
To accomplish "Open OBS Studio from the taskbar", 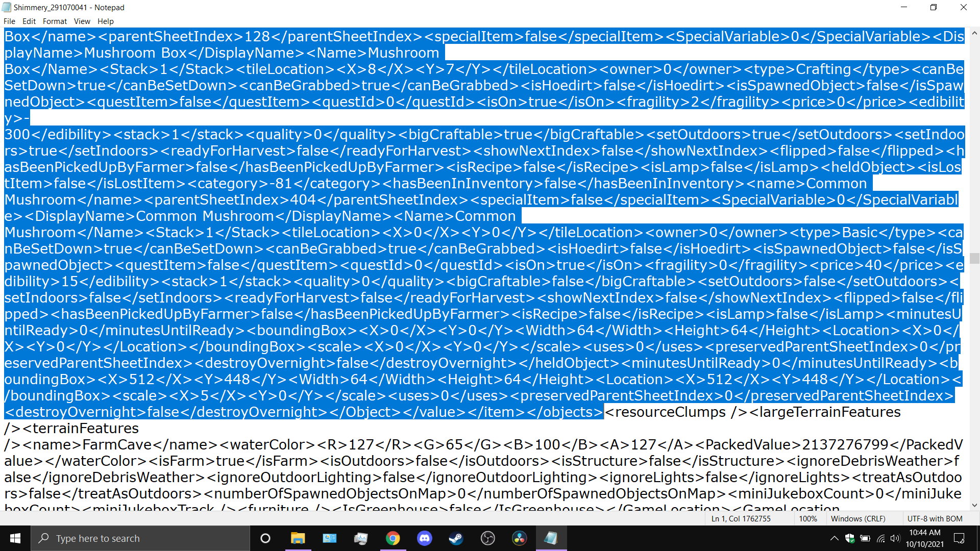I will pyautogui.click(x=487, y=538).
